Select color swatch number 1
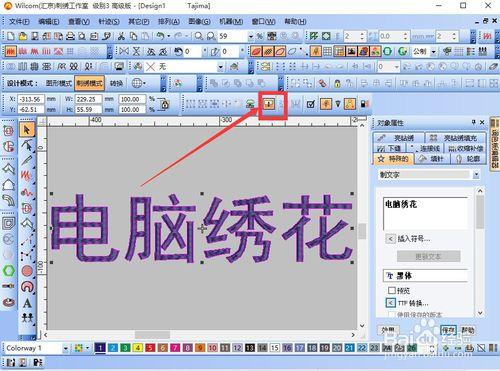The width and height of the screenshot is (500, 371). pyautogui.click(x=100, y=348)
